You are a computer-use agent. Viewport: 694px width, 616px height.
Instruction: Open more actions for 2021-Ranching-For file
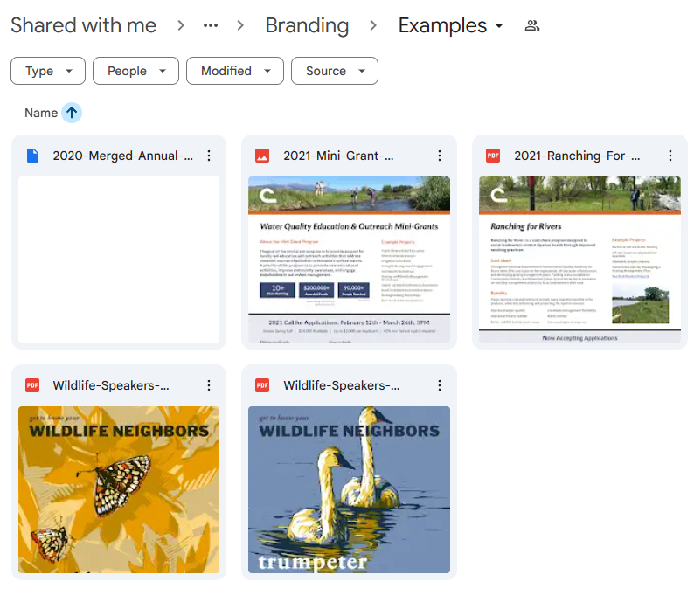click(670, 156)
